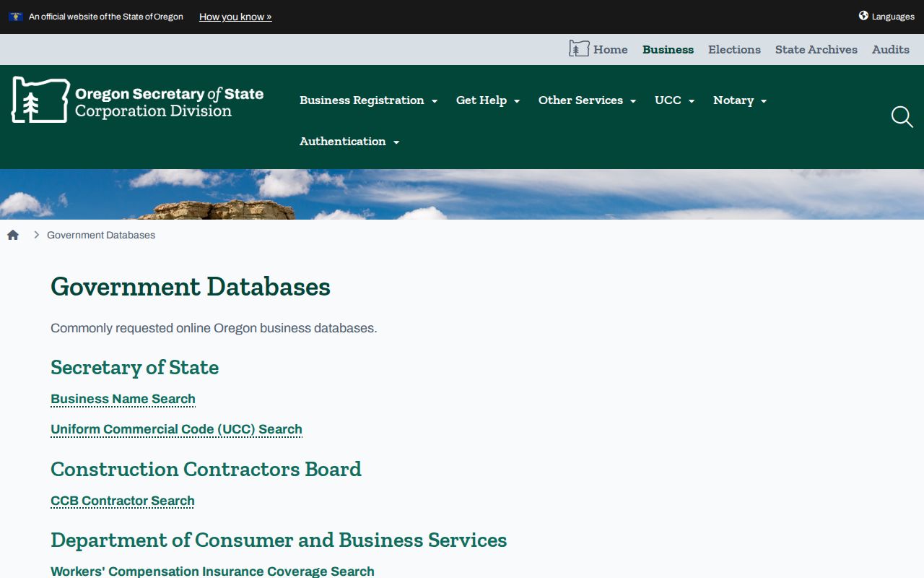Open the State Archives tab
Screen dimensions: 924x578
tap(816, 50)
